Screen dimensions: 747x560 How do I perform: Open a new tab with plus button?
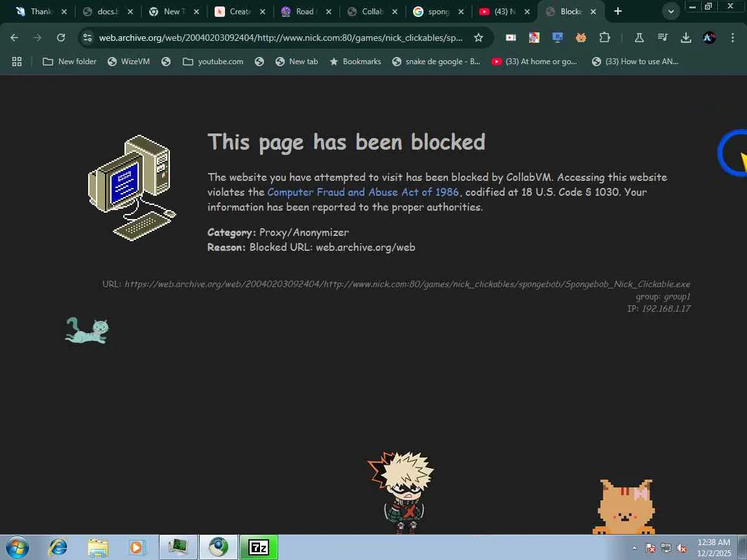point(618,11)
